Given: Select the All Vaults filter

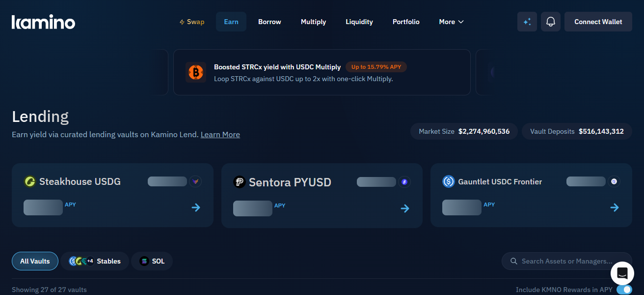Looking at the screenshot, I should pos(35,261).
